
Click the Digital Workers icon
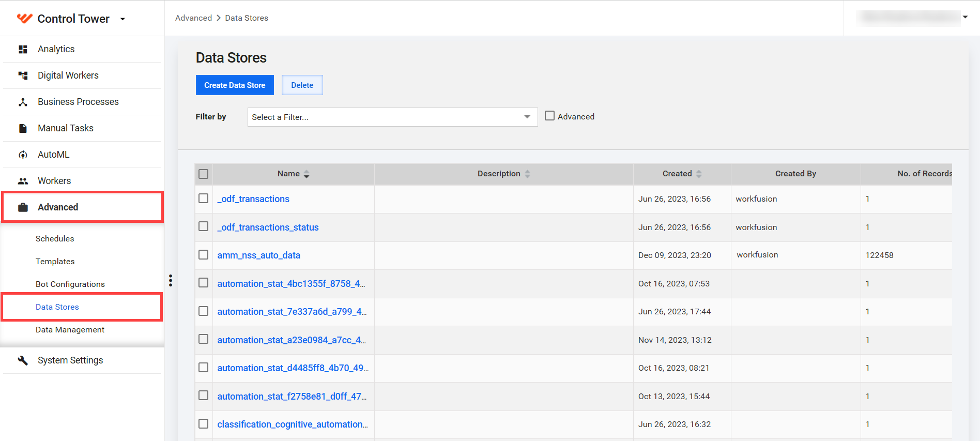click(23, 75)
